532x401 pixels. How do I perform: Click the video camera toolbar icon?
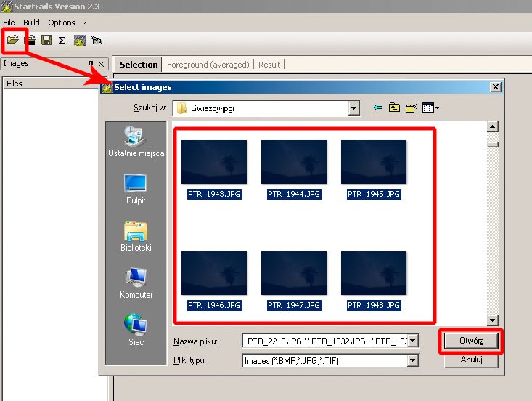coord(97,41)
